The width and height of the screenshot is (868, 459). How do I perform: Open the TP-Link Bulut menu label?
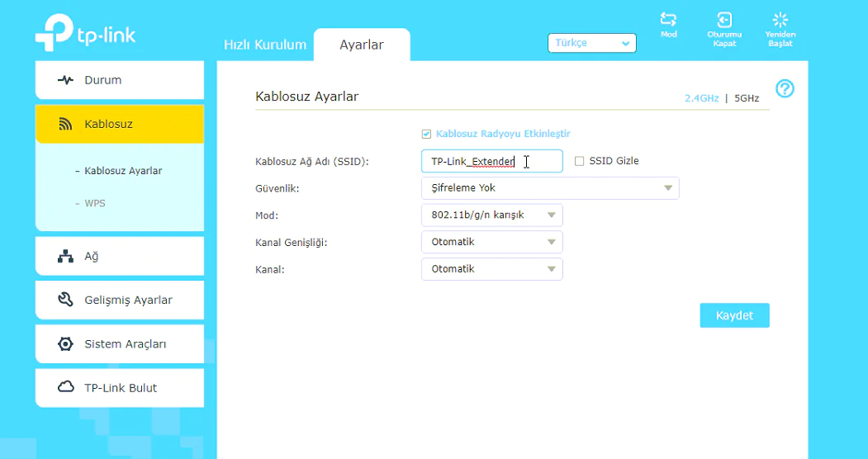coord(121,388)
